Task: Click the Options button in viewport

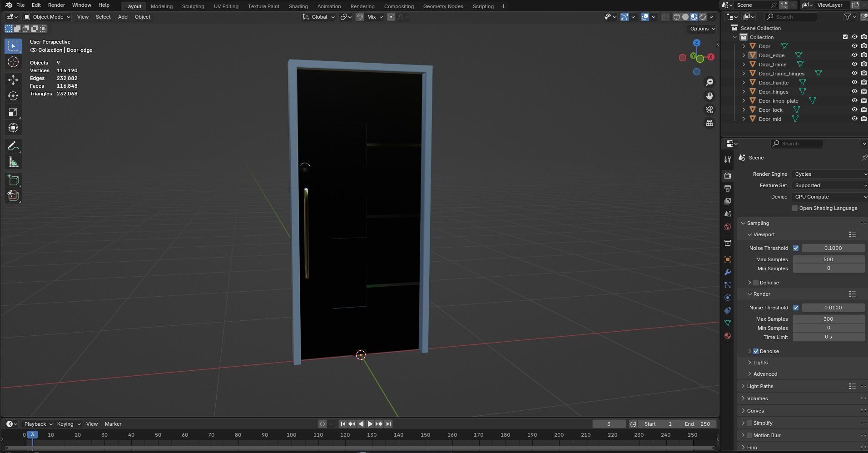Action: click(702, 29)
